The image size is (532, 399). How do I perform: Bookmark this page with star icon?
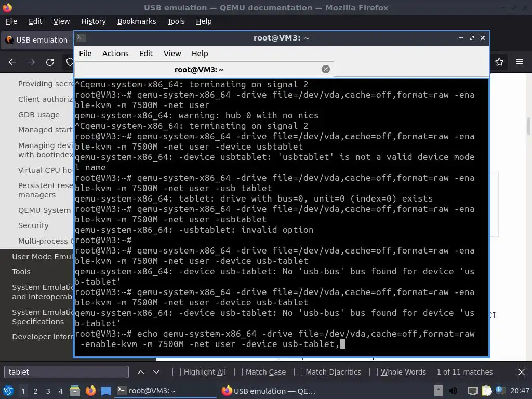pyautogui.click(x=499, y=62)
